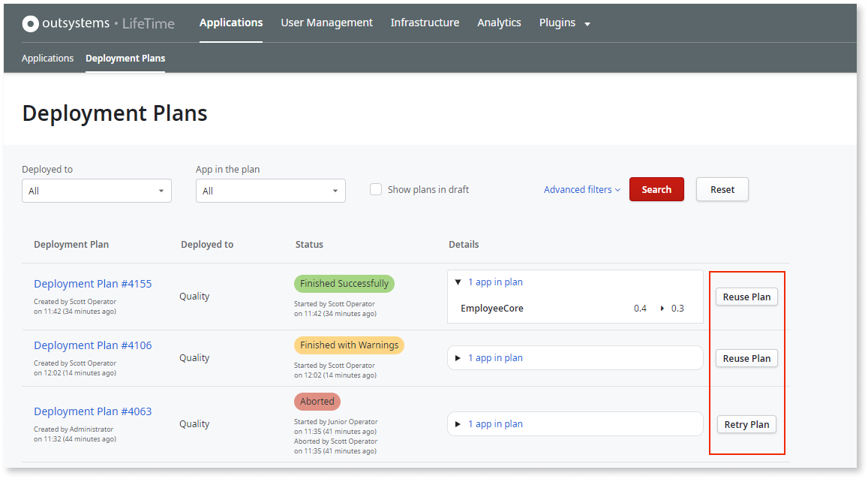The image size is (868, 479).
Task: Expand '1 app in plan' for Plan #4106
Action: click(458, 357)
